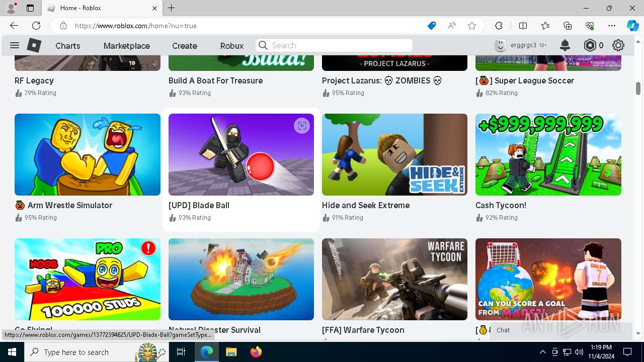
Task: Open the Favorites list
Action: [x=545, y=26]
